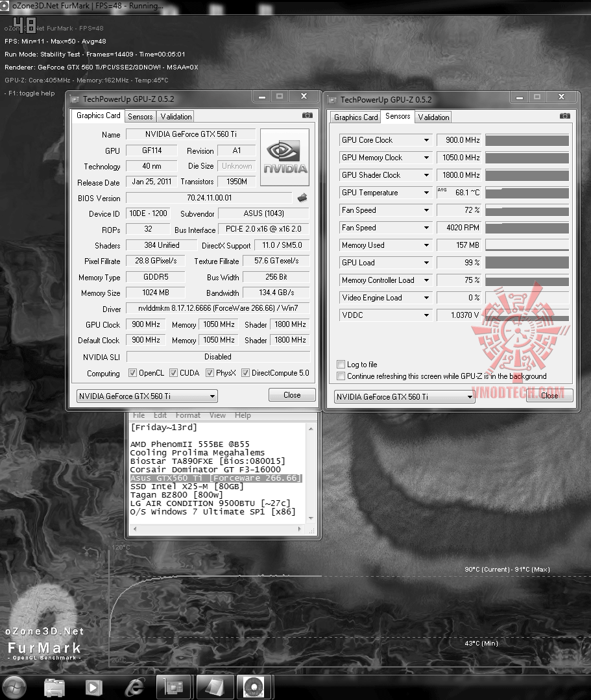Click the NVIDIA logo in GPU-Z
The height and width of the screenshot is (700, 591).
tap(285, 158)
